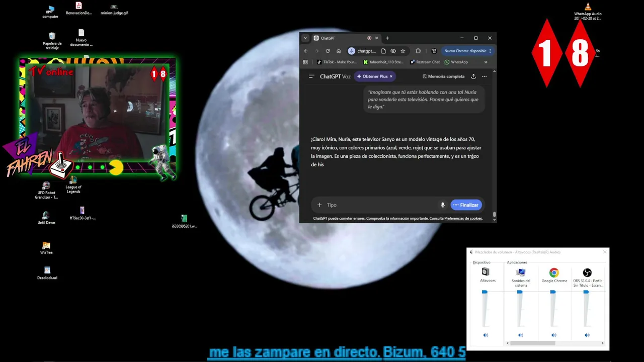The image size is (644, 362).
Task: Open the Preferencias de cookies link
Action: (x=463, y=218)
